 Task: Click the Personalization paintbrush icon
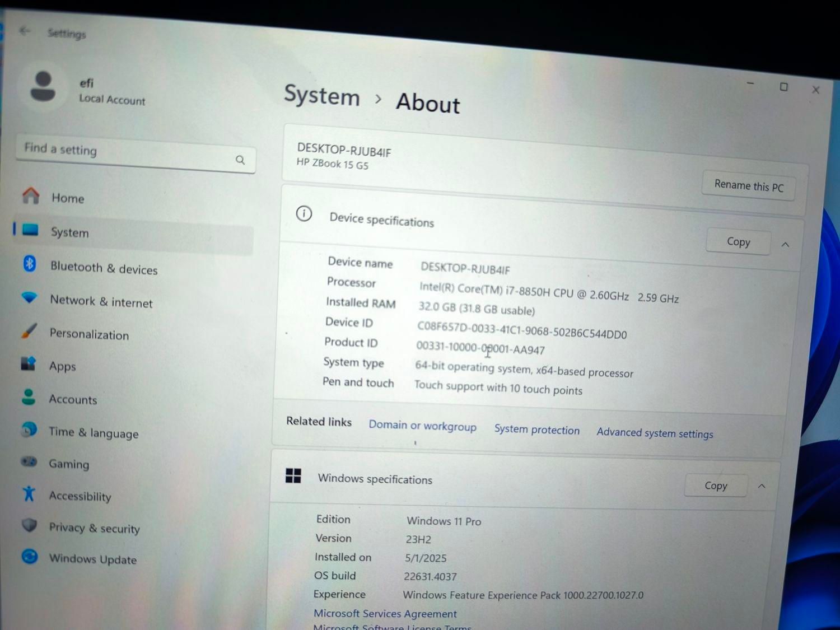[x=29, y=330]
